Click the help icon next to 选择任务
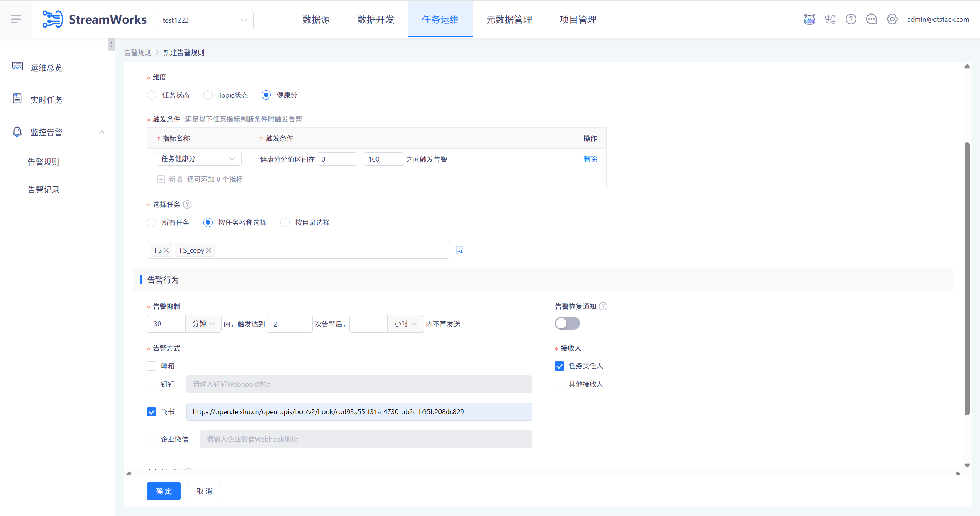 187,204
